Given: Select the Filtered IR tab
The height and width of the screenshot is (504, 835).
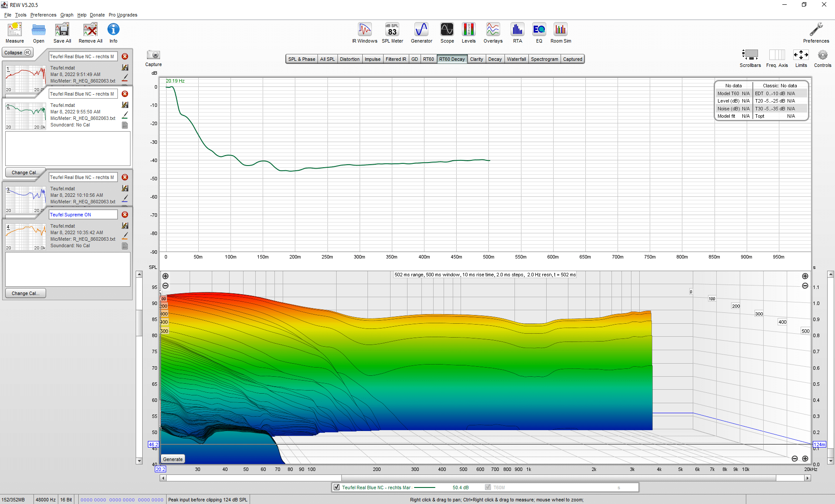Looking at the screenshot, I should (x=396, y=59).
